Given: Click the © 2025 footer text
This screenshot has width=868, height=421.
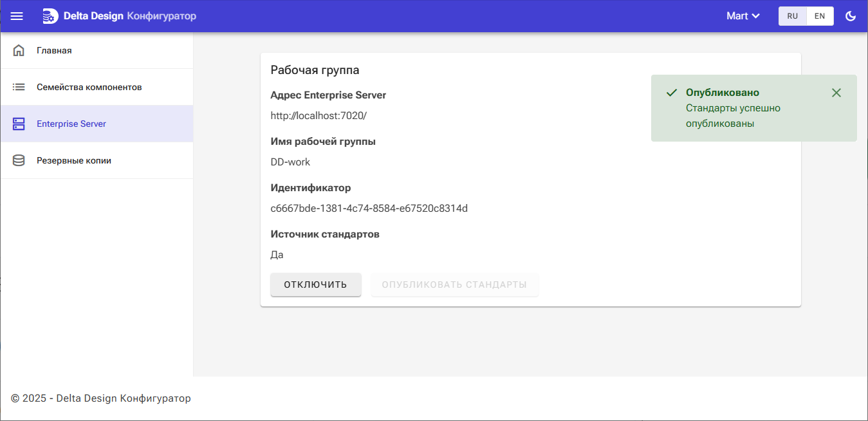Looking at the screenshot, I should coord(101,398).
